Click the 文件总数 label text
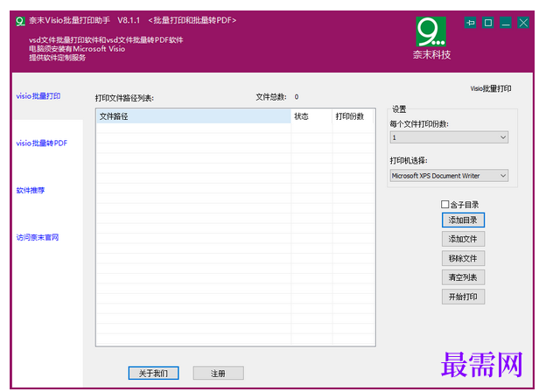Image resolution: width=539 pixels, height=392 pixels. pos(271,97)
